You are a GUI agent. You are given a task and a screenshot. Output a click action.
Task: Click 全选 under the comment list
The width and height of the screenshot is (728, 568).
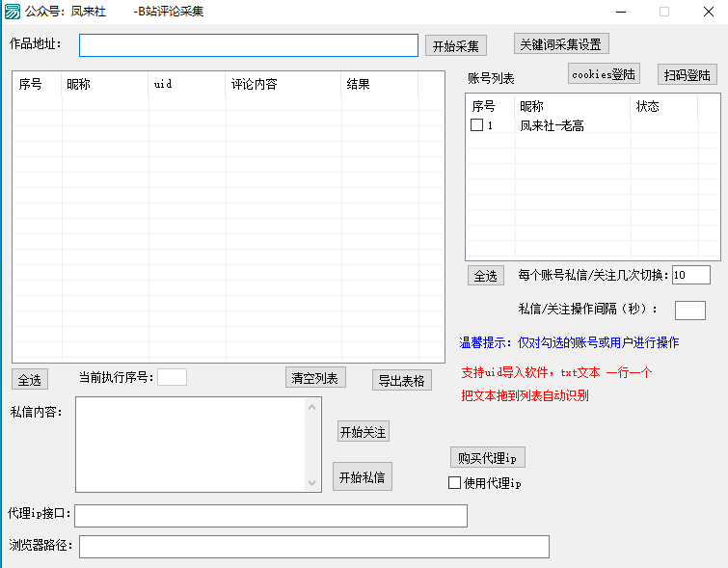pyautogui.click(x=30, y=380)
